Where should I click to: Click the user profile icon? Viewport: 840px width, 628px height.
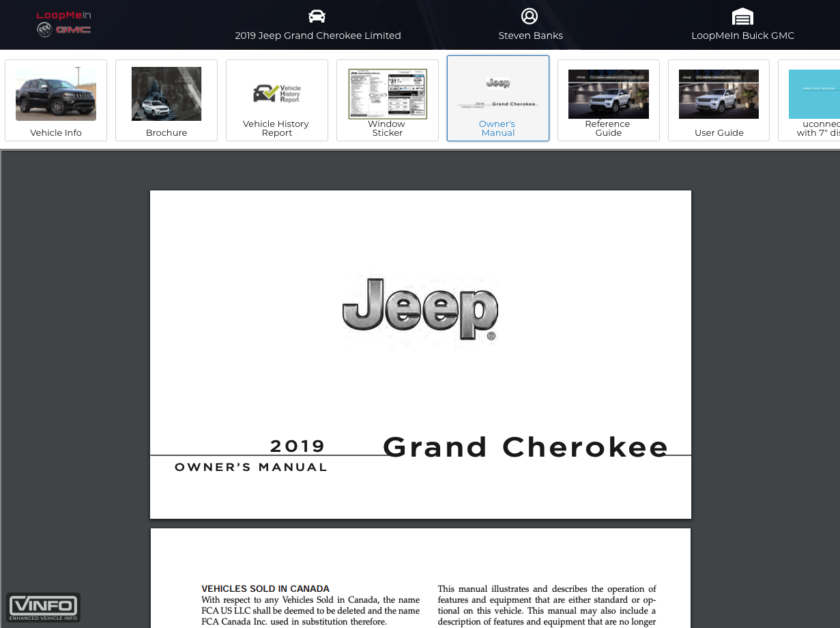530,16
